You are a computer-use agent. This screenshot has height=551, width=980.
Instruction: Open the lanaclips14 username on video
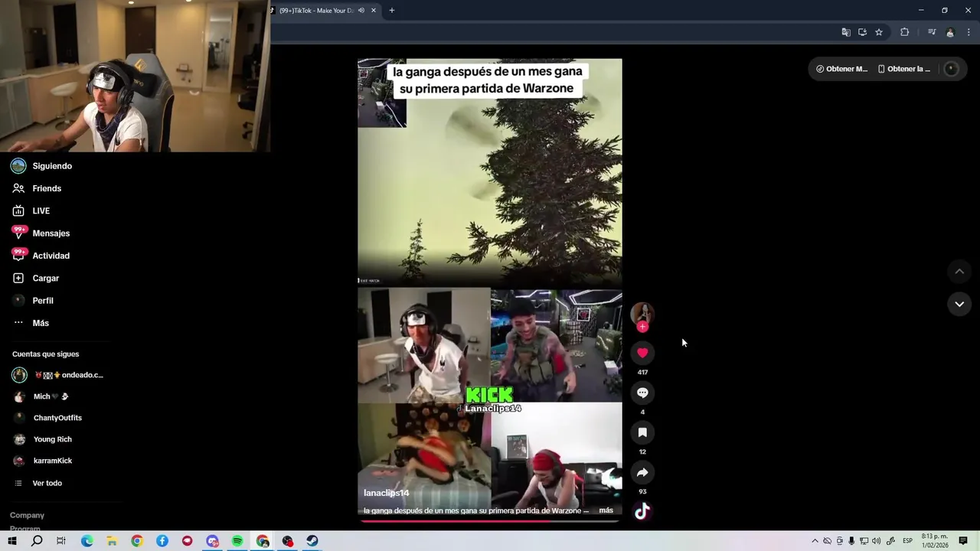(386, 493)
